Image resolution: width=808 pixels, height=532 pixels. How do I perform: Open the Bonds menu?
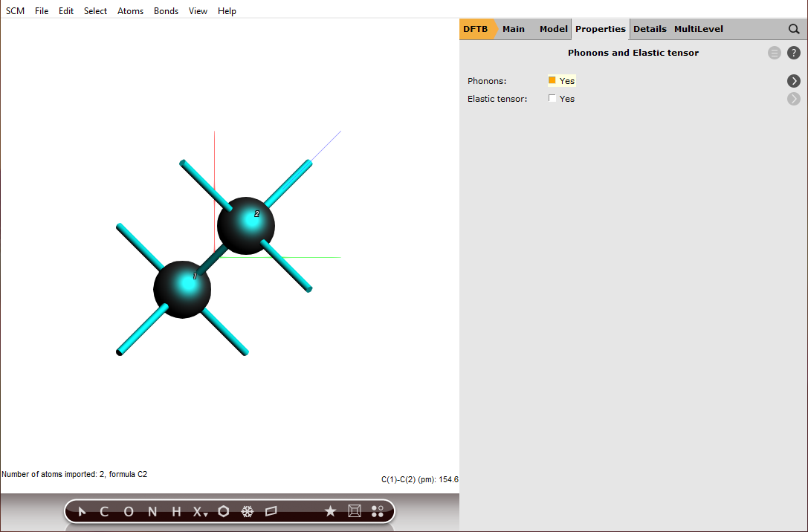click(x=166, y=11)
